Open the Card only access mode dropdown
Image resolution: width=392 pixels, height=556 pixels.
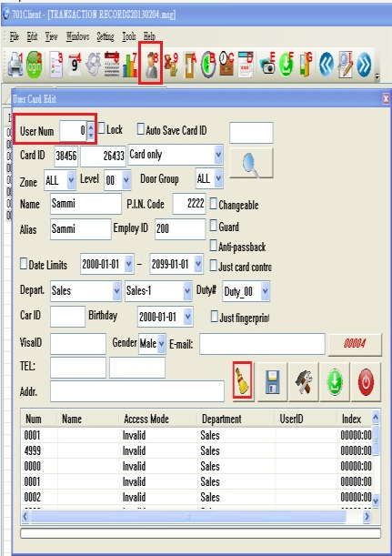click(218, 155)
